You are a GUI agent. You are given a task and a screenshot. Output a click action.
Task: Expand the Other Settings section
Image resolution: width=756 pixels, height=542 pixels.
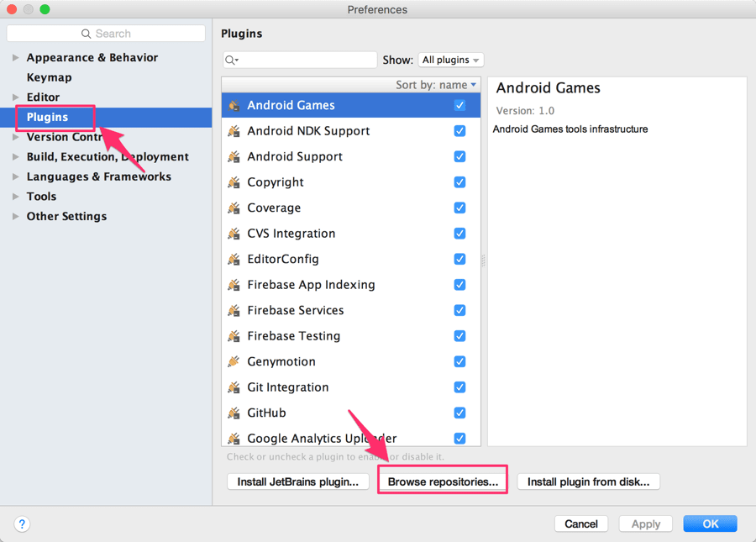pos(15,216)
